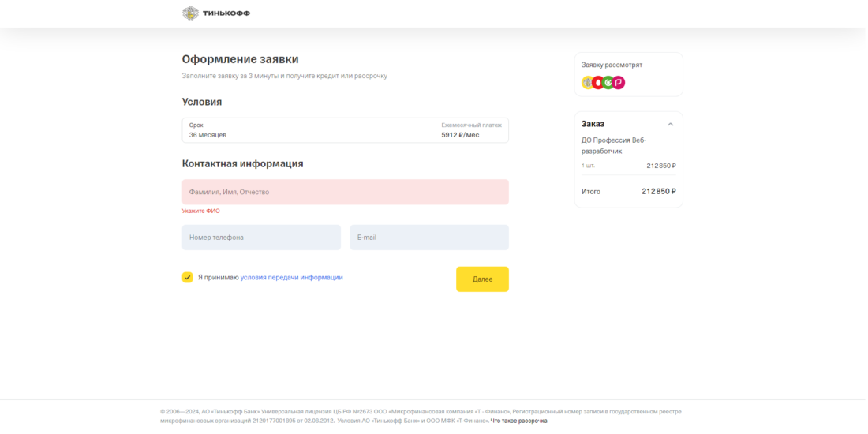Click the Ежемесячный платеж 5912 ₽/мес value
The width and height of the screenshot is (868, 434).
coord(460,135)
